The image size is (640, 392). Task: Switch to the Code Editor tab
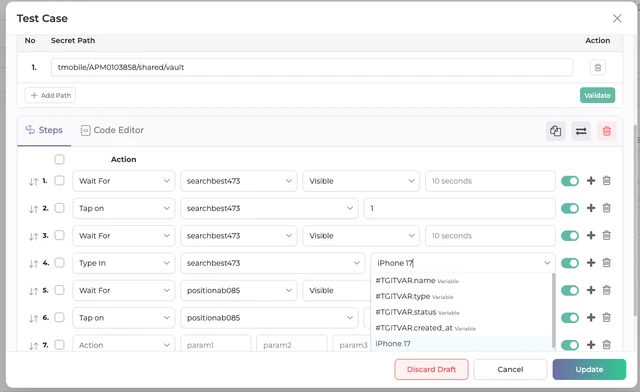point(112,130)
